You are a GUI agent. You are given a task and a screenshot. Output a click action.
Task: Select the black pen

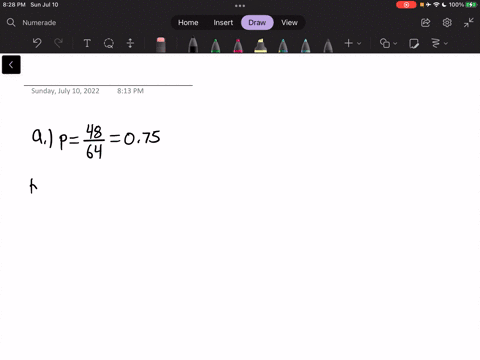click(193, 45)
